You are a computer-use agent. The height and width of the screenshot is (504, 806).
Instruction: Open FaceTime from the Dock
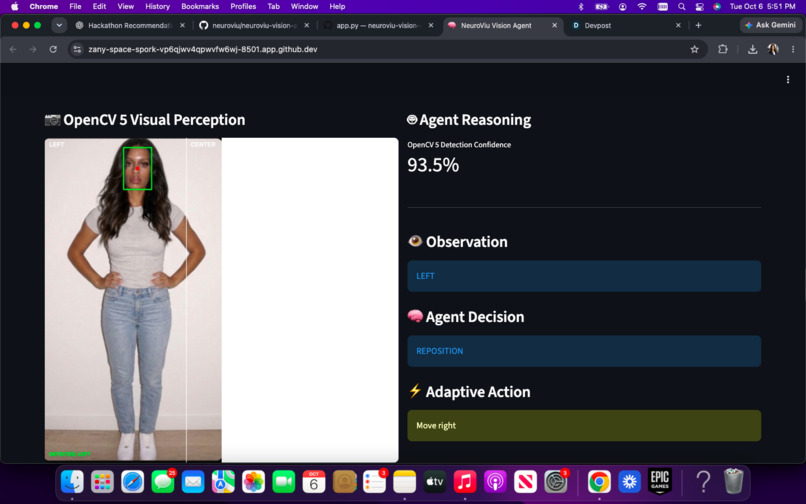click(284, 482)
